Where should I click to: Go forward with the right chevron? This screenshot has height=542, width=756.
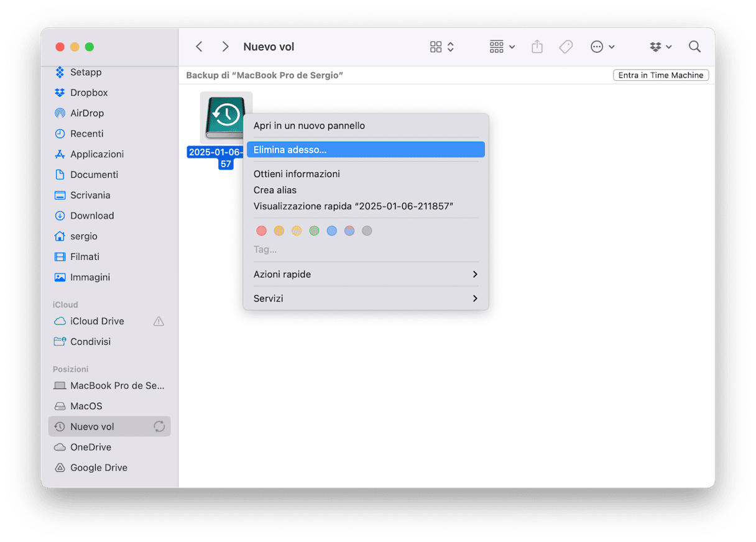pyautogui.click(x=226, y=47)
